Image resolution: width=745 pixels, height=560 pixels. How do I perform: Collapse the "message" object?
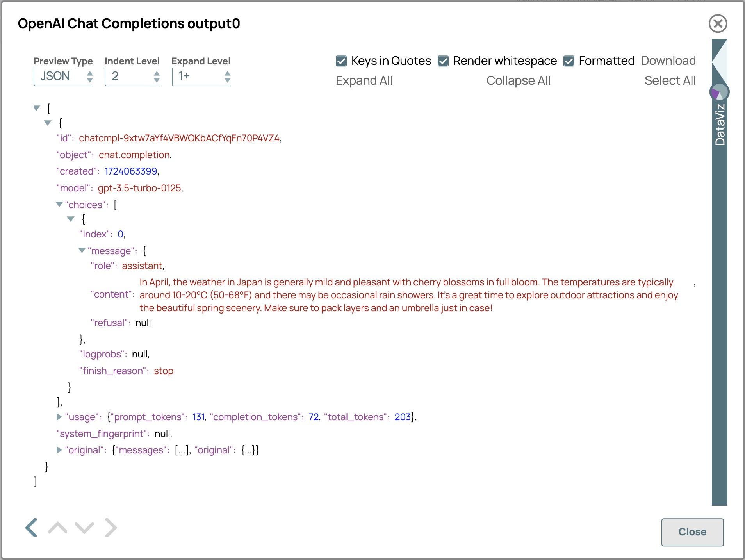pyautogui.click(x=82, y=250)
